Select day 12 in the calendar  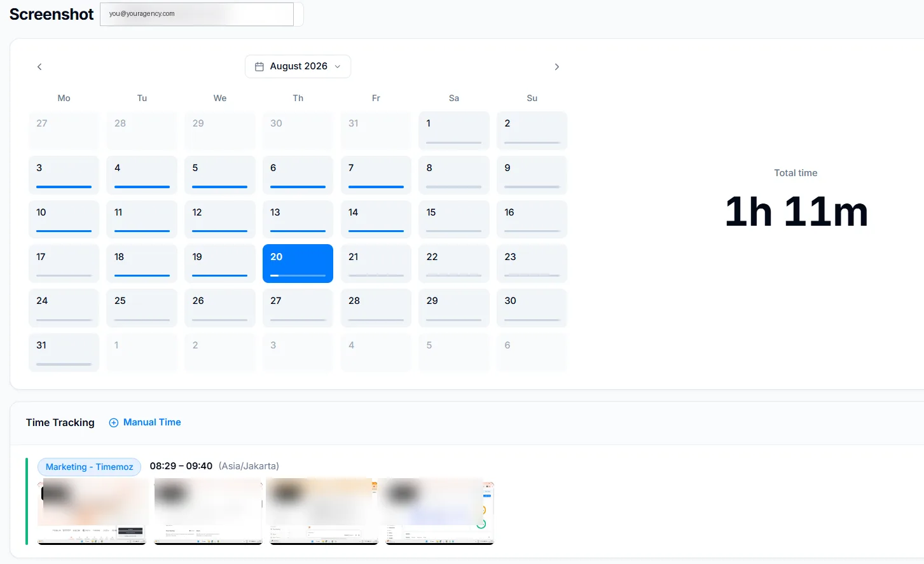pyautogui.click(x=220, y=219)
